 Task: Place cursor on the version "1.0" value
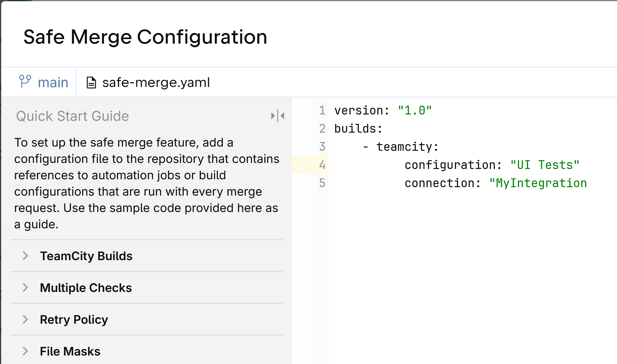click(x=415, y=111)
